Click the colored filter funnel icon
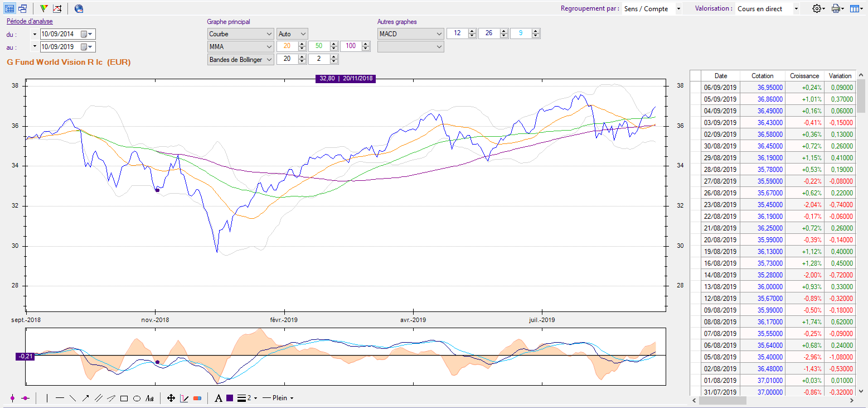The height and width of the screenshot is (408, 868). (x=43, y=8)
